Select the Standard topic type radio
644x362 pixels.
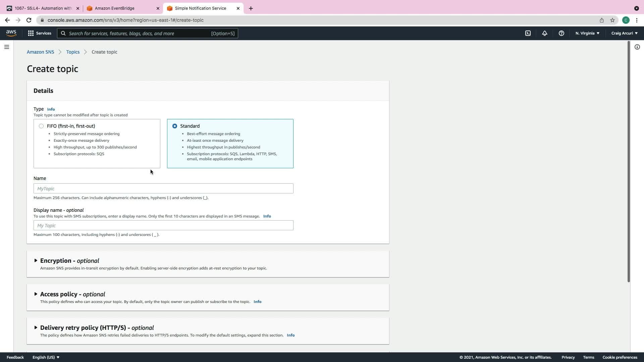[x=175, y=126]
